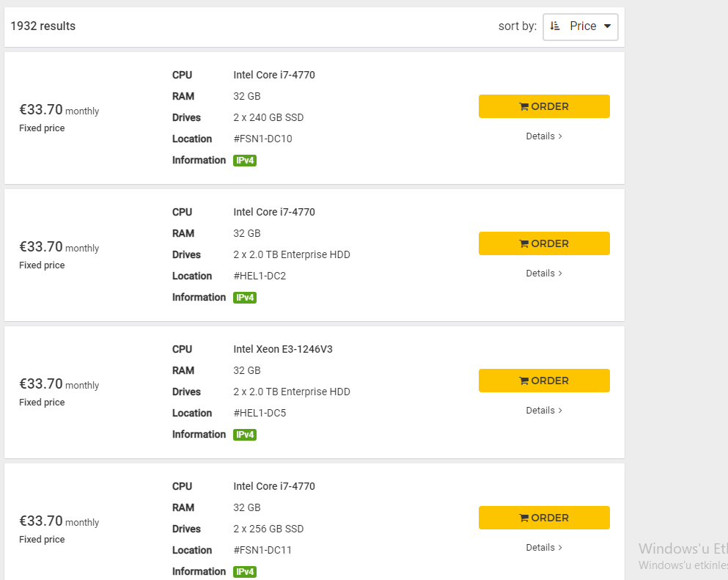Order the Xeon E3-1246V3 server in HEL1-DC5

544,381
